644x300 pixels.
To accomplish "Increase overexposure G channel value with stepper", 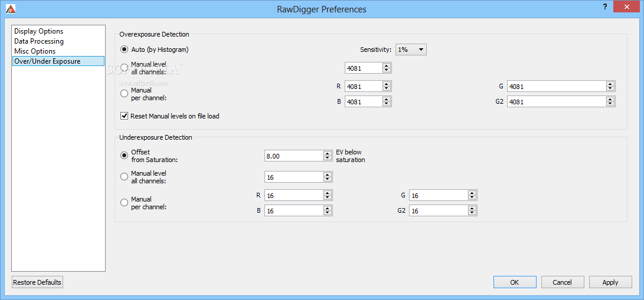I will point(610,84).
